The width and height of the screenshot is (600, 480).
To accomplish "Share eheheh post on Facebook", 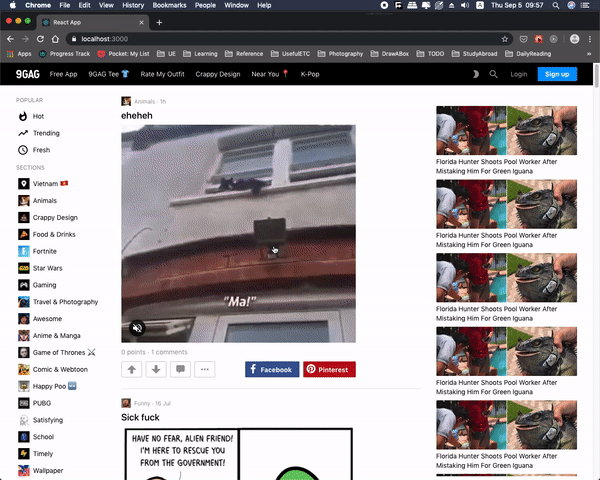I will coord(272,369).
